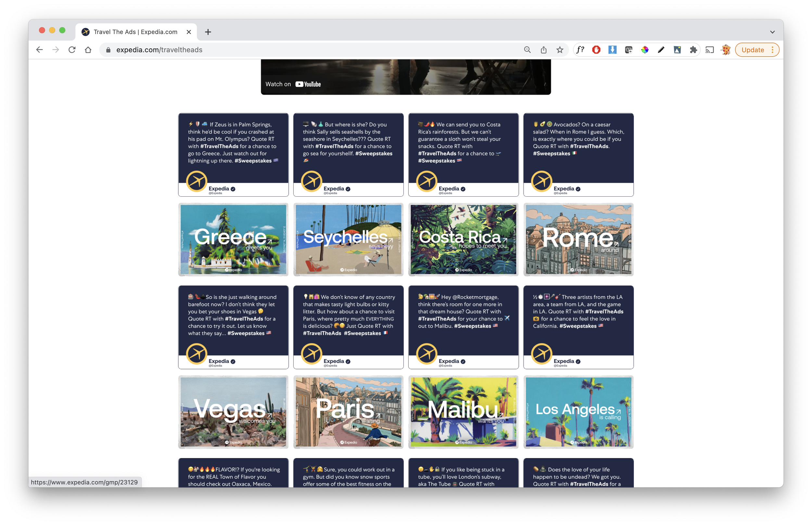Open the London subway Tube tweet
Image resolution: width=812 pixels, height=525 pixels.
[463, 473]
